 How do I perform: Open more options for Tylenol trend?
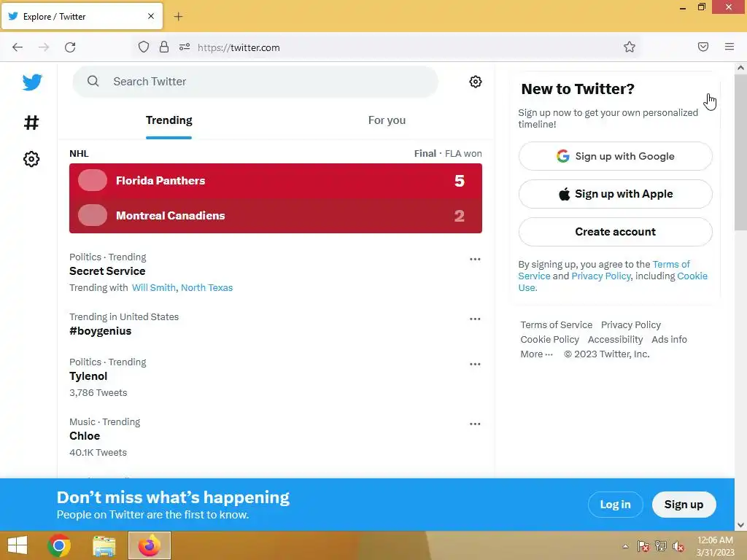(x=475, y=365)
